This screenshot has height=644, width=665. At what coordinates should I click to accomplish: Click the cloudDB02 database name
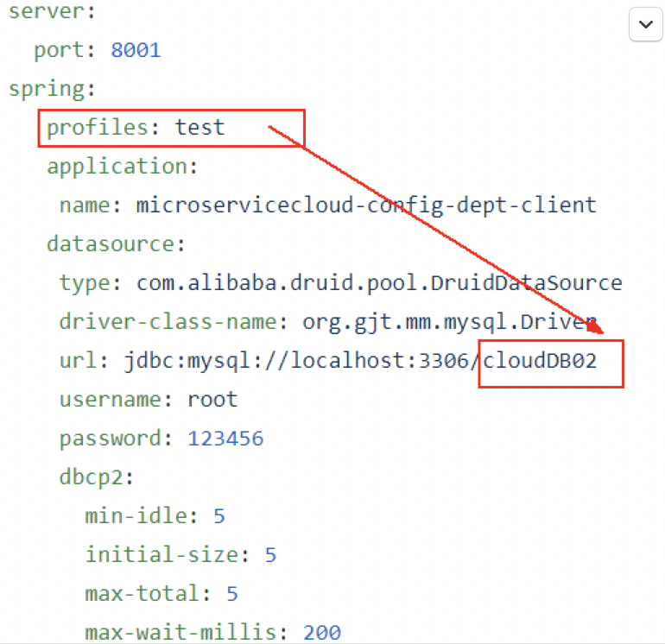coord(540,361)
